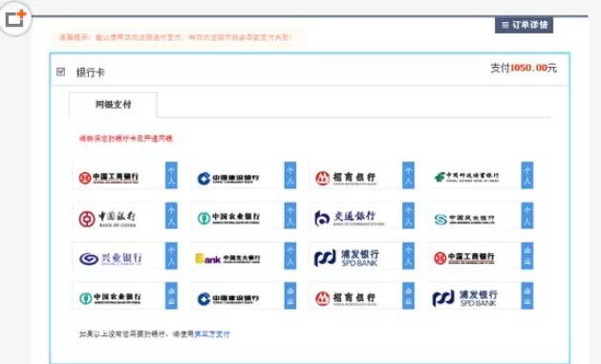This screenshot has width=601, height=364.
Task: Open the 订单详情 order details button
Action: pos(524,25)
